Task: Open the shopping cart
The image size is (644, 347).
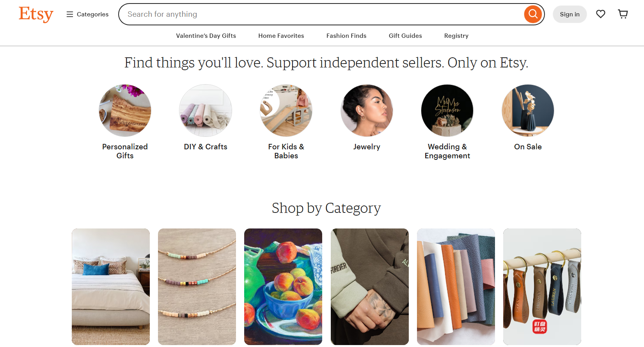Action: tap(623, 14)
